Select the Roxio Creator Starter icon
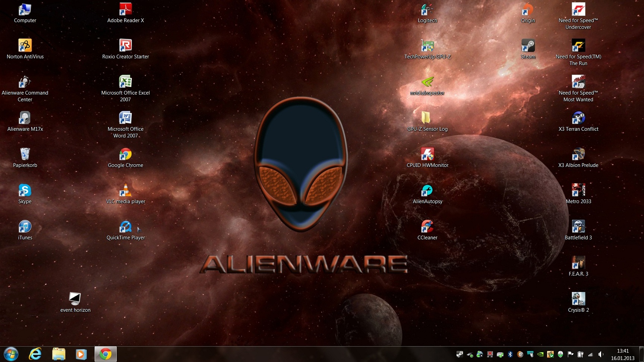644x362 pixels. (126, 49)
